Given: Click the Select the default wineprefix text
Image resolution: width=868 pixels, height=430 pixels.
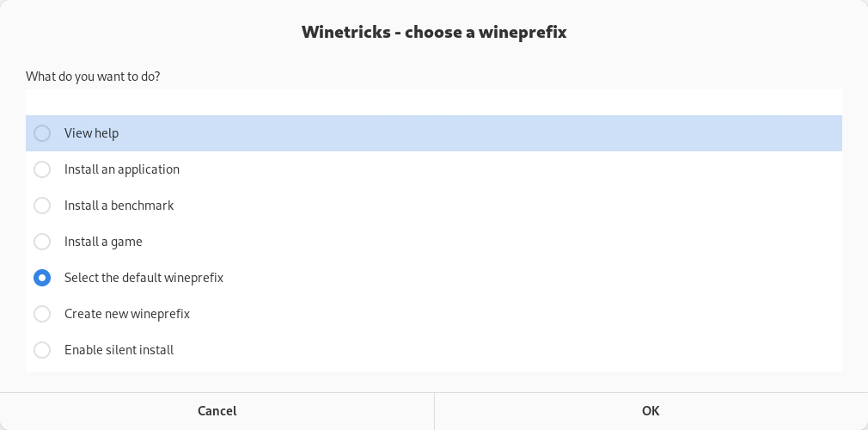Looking at the screenshot, I should click(144, 278).
